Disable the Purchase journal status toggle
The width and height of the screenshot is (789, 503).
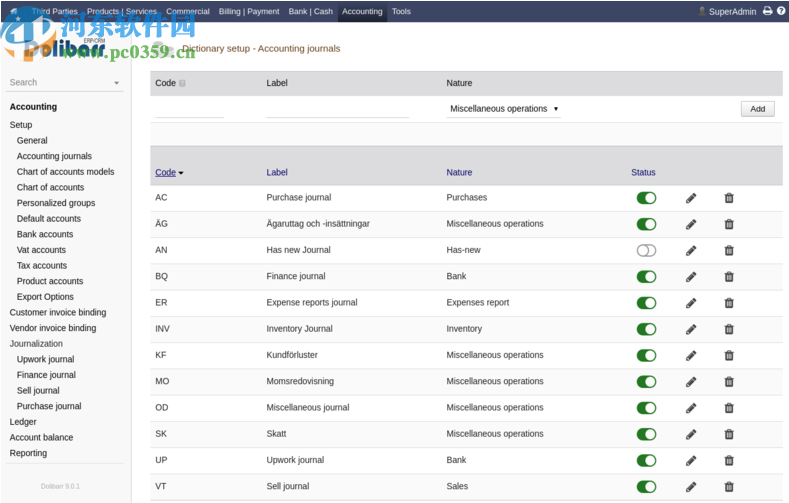click(x=646, y=198)
